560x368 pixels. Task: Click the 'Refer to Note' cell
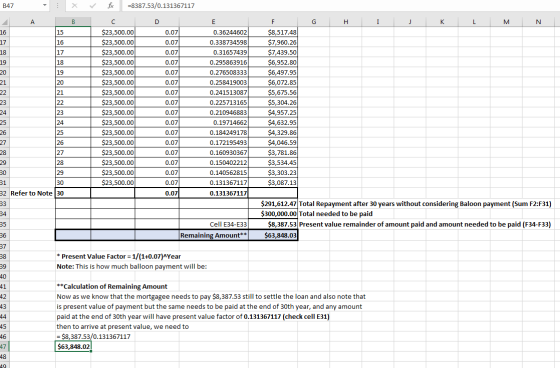click(32, 193)
